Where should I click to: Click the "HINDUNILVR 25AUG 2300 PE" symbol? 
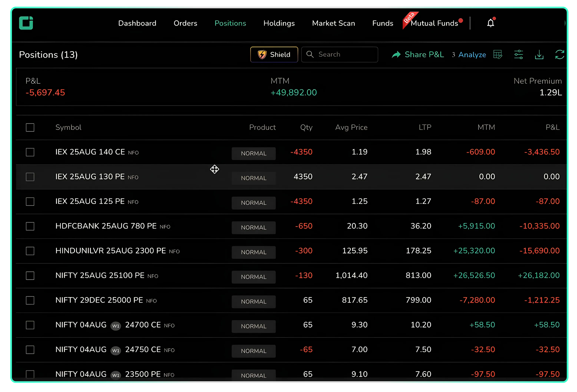(110, 251)
